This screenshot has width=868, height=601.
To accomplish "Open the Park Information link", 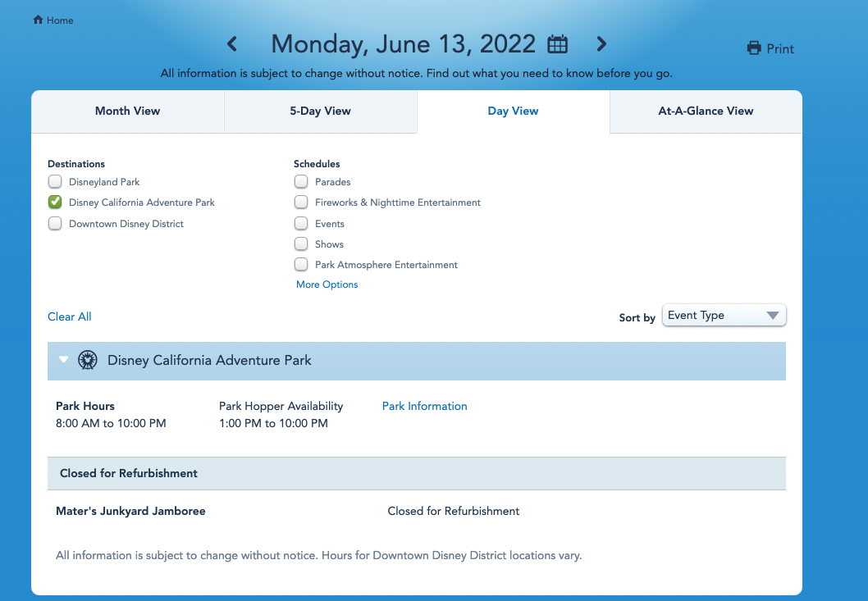I will coord(425,406).
